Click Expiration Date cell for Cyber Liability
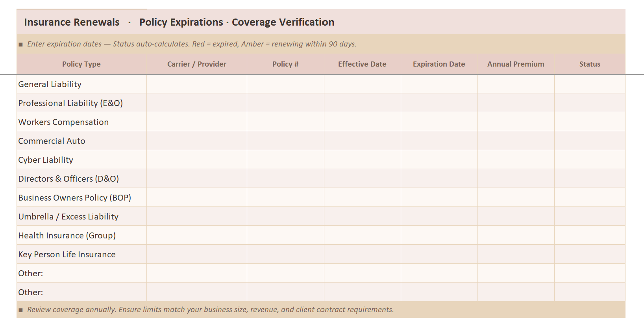Screen dimensions: 644x331 (439, 160)
